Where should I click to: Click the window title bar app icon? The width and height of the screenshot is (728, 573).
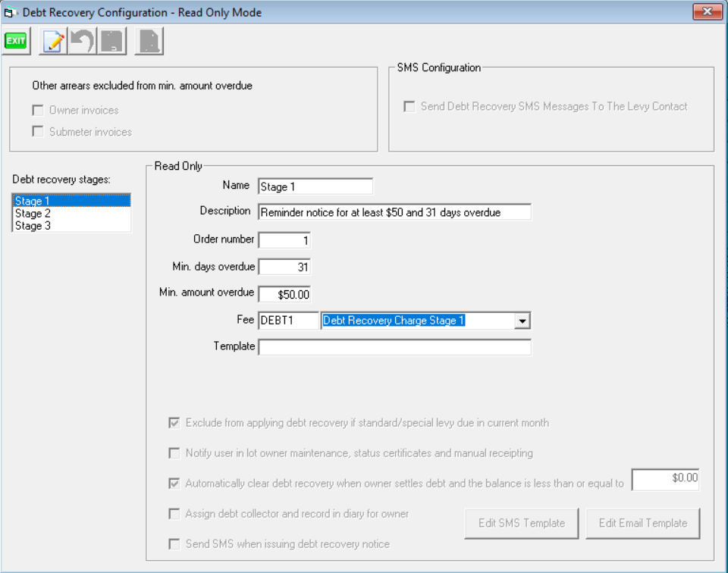point(10,13)
